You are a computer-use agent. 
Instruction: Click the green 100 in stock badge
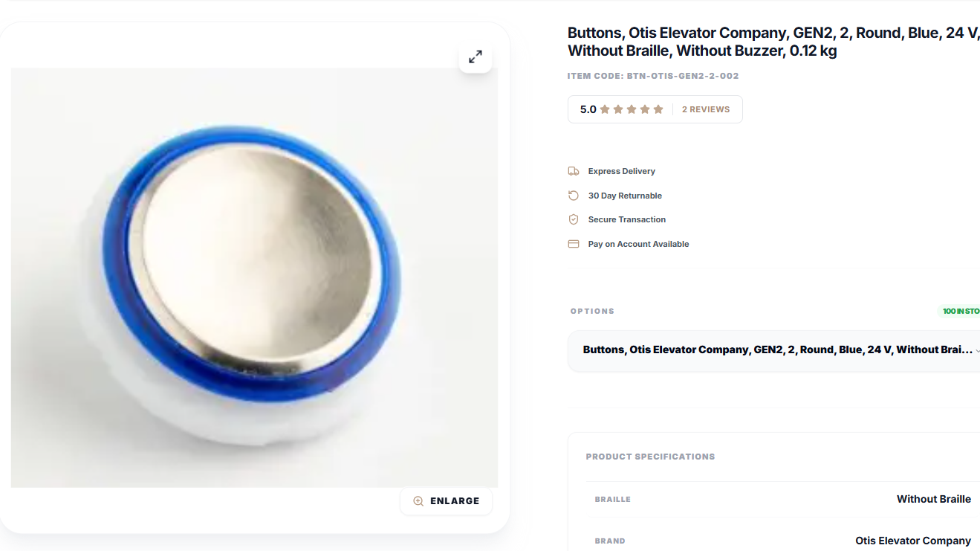click(961, 312)
